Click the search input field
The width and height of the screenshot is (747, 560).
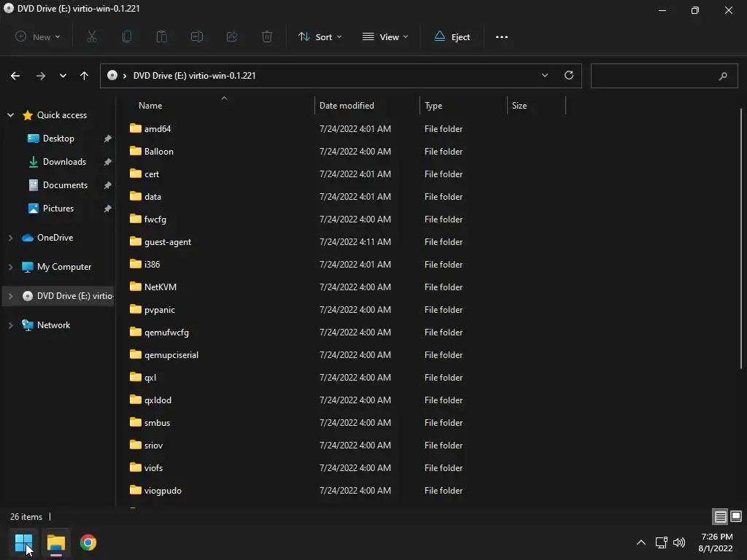tap(664, 76)
